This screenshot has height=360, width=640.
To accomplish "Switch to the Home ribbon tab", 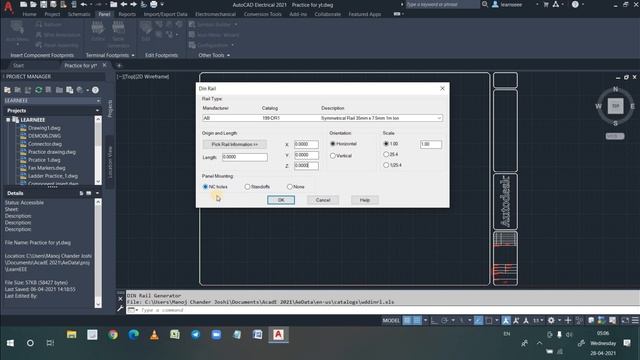I will [29, 14].
